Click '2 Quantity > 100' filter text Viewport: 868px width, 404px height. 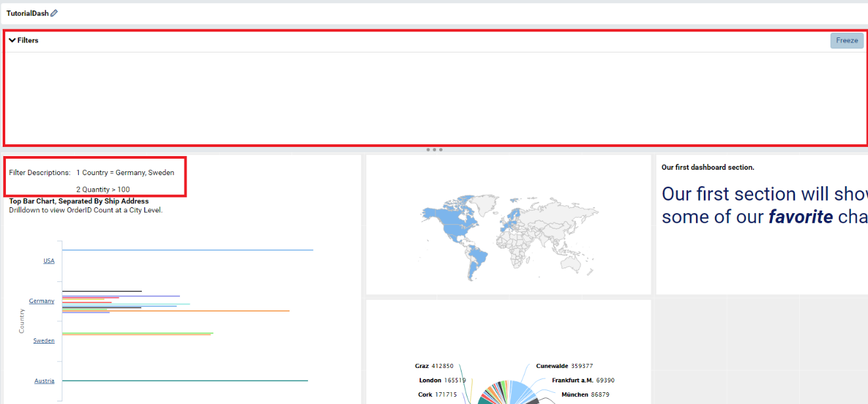(103, 190)
